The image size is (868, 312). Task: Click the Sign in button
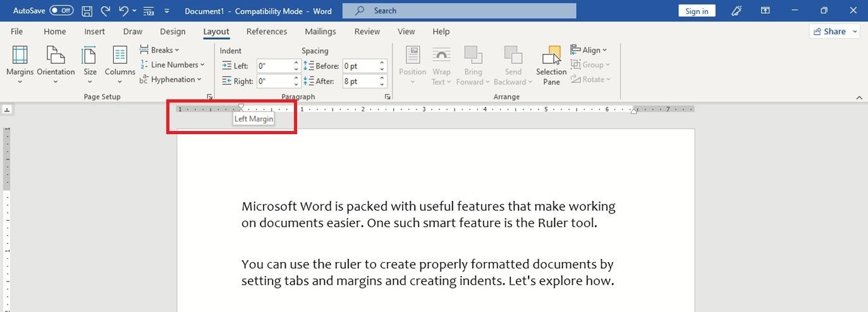[697, 11]
